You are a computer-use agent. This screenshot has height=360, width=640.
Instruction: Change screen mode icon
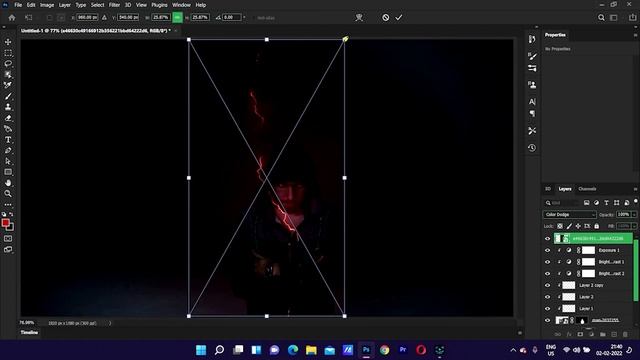[8, 249]
